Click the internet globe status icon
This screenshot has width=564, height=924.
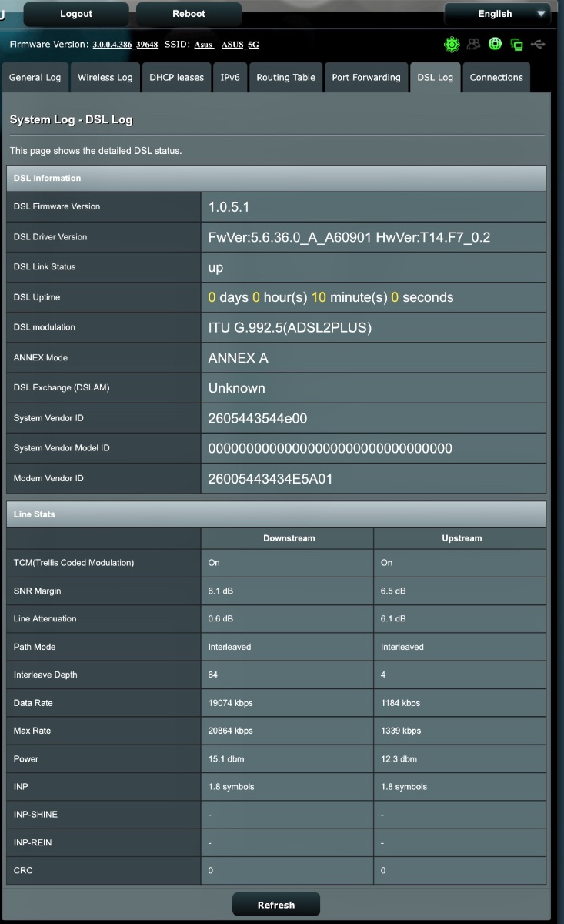[x=496, y=44]
